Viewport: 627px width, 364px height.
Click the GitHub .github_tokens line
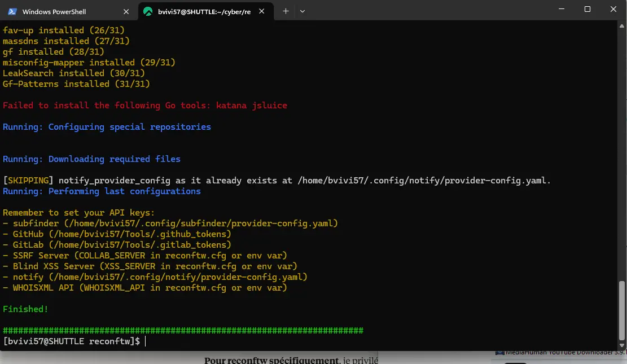pos(117,234)
